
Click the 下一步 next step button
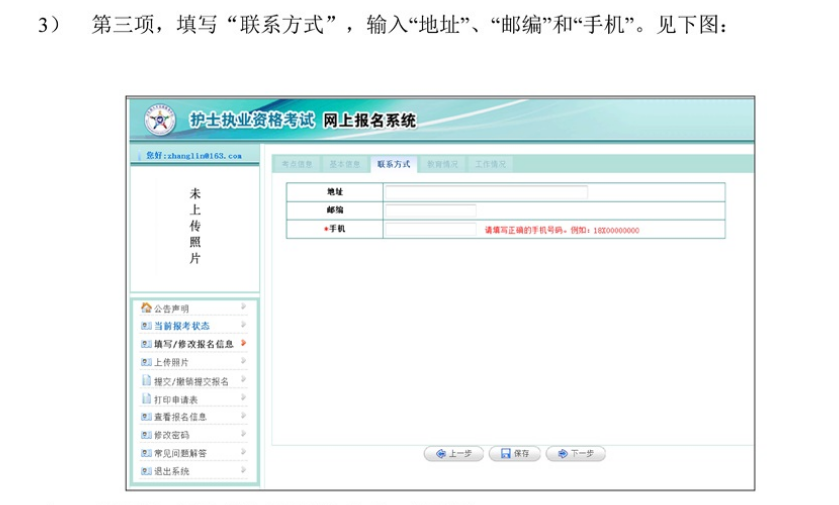click(577, 454)
